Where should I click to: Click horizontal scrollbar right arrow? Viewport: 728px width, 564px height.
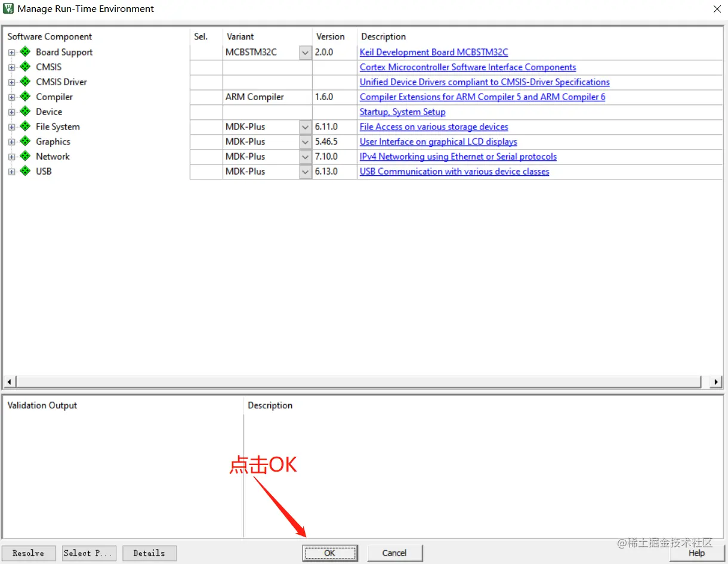716,382
